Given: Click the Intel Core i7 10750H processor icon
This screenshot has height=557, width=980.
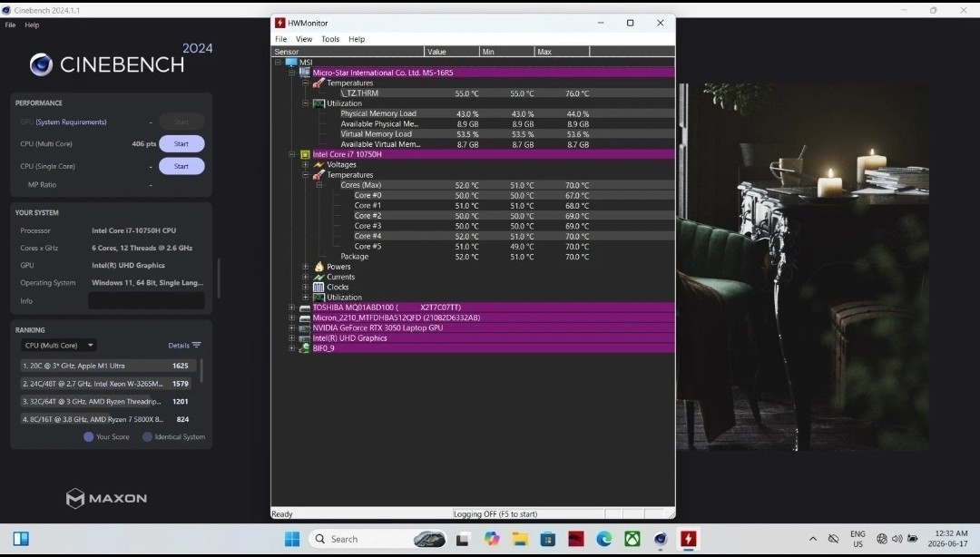Looking at the screenshot, I should click(x=305, y=154).
